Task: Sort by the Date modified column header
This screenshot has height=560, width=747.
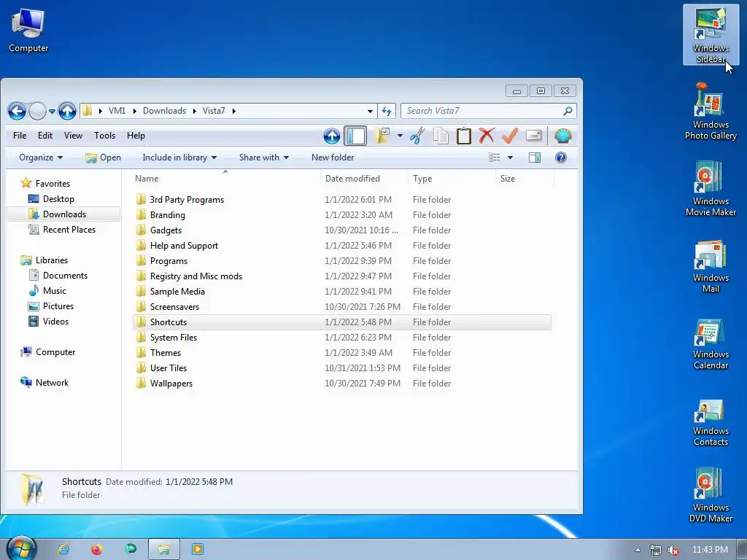Action: point(364,179)
